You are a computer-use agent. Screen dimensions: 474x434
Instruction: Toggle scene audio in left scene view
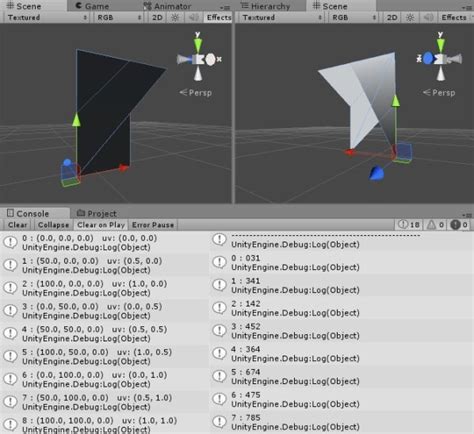[193, 17]
